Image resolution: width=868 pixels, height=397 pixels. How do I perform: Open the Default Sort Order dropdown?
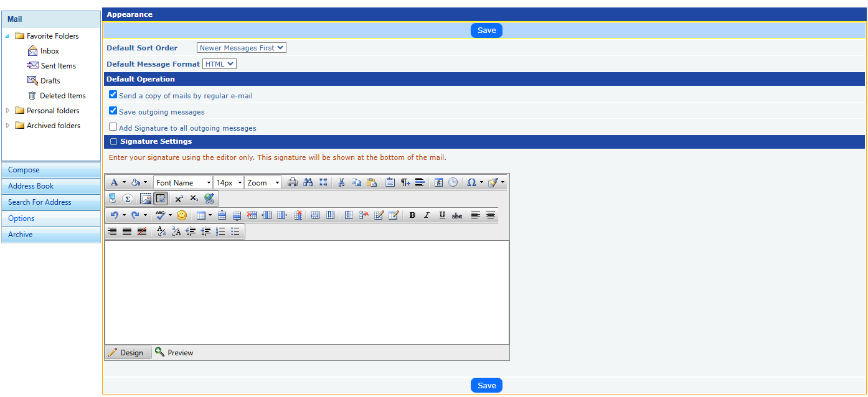click(241, 48)
